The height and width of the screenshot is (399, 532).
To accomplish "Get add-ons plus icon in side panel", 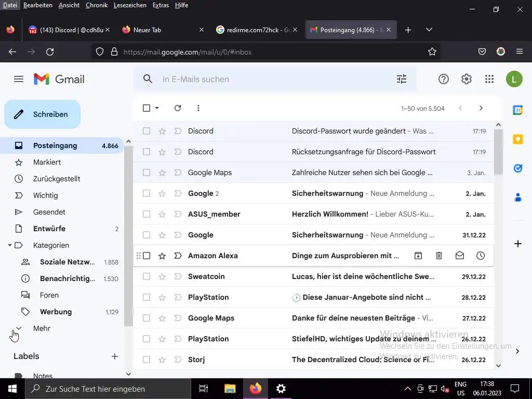I will 518,244.
